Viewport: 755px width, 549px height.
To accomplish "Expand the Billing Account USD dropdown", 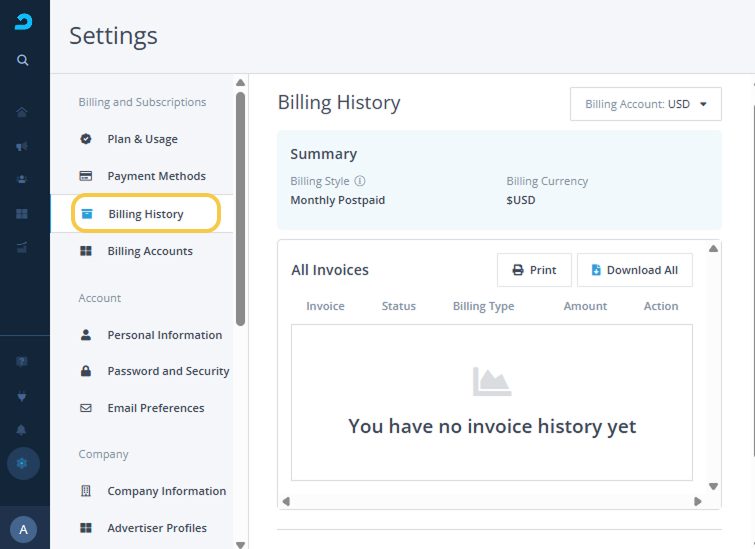I will point(645,104).
